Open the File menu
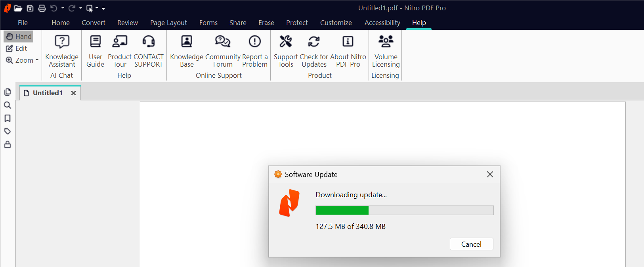The width and height of the screenshot is (644, 267). [23, 23]
